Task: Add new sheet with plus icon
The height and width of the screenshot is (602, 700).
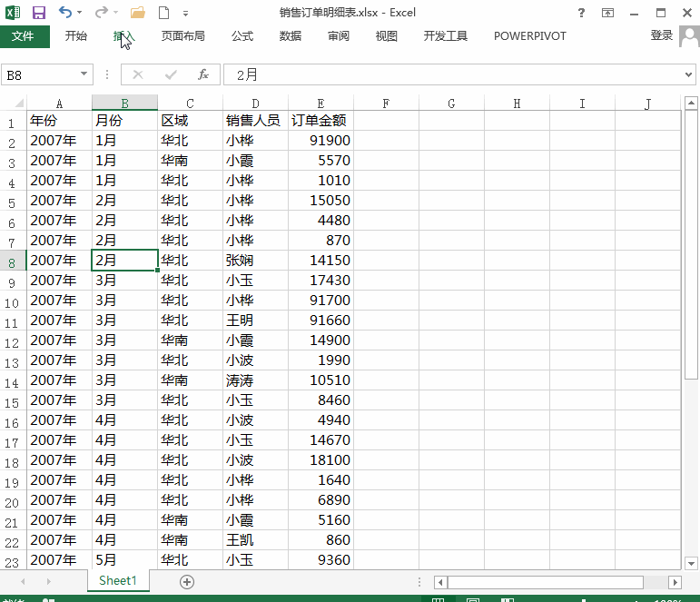Action: pos(187,582)
